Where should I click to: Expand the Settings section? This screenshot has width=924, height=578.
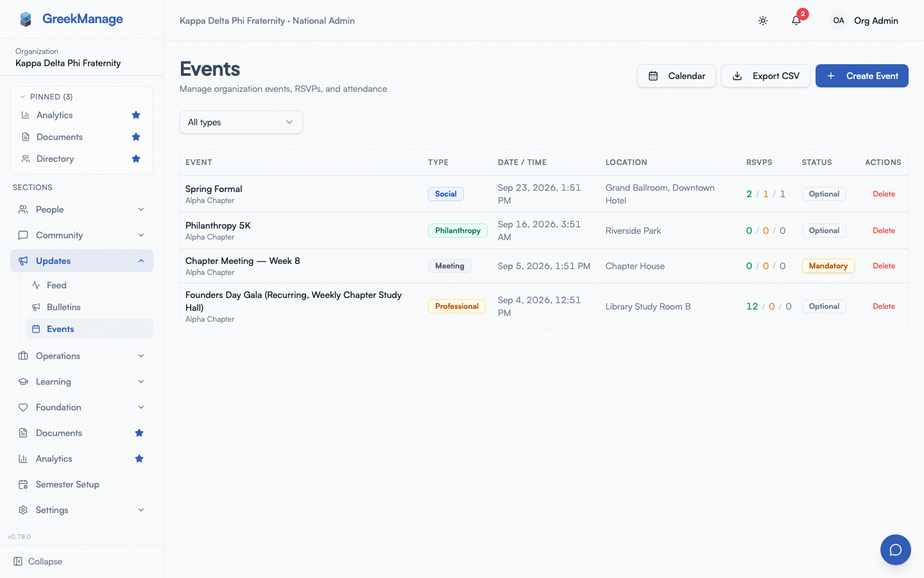tap(81, 510)
